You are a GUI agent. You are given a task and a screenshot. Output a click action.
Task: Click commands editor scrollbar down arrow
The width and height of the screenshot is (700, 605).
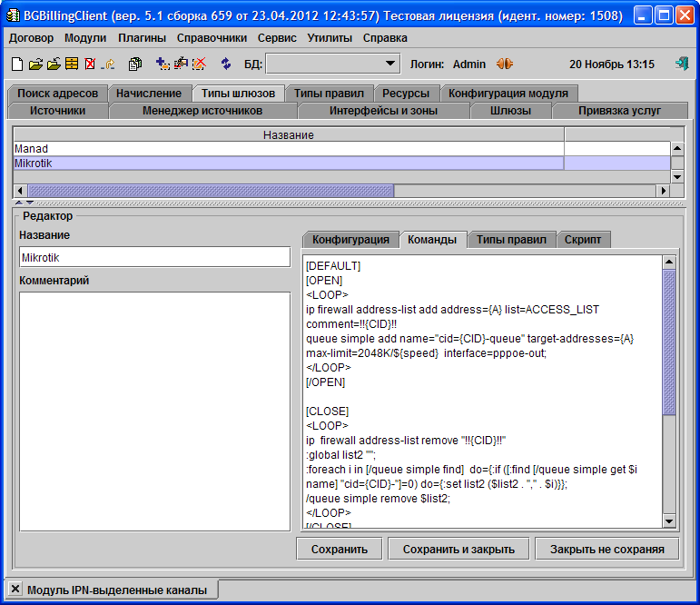pos(669,521)
